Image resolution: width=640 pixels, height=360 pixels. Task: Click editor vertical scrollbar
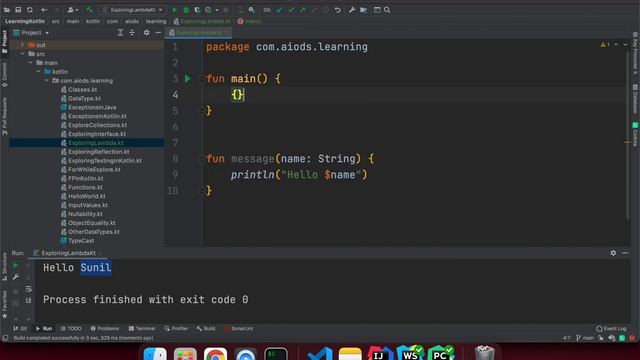[628, 135]
